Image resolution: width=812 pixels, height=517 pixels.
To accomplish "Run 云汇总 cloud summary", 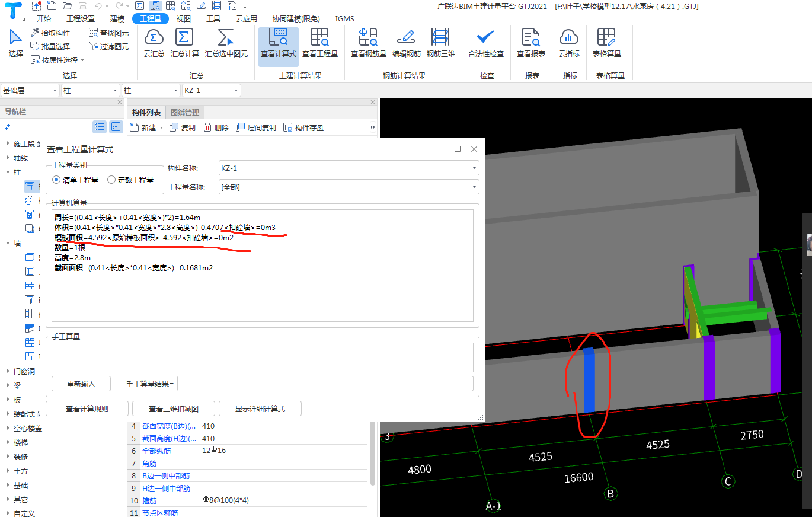I will point(154,43).
